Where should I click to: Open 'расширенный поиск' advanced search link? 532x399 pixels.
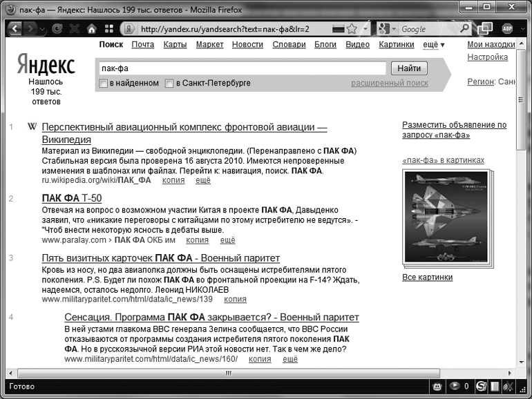pos(389,84)
